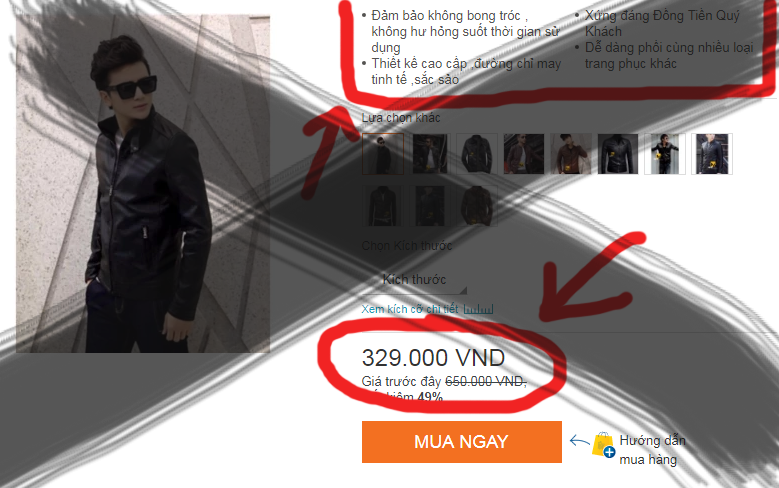Viewport: 779px width, 488px height.
Task: Select eighth thumbnail of navy jacket model
Action: 712,154
